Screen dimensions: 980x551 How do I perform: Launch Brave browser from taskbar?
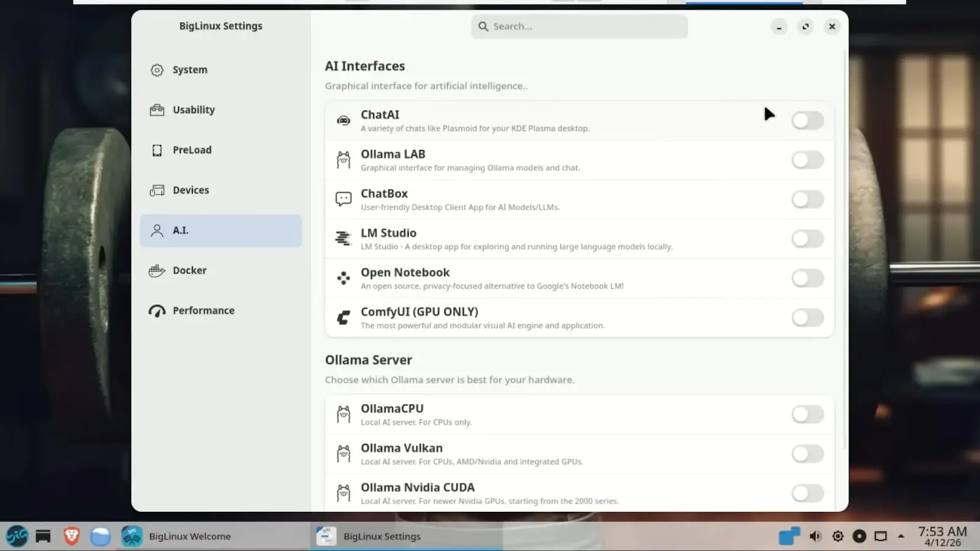[x=72, y=536]
